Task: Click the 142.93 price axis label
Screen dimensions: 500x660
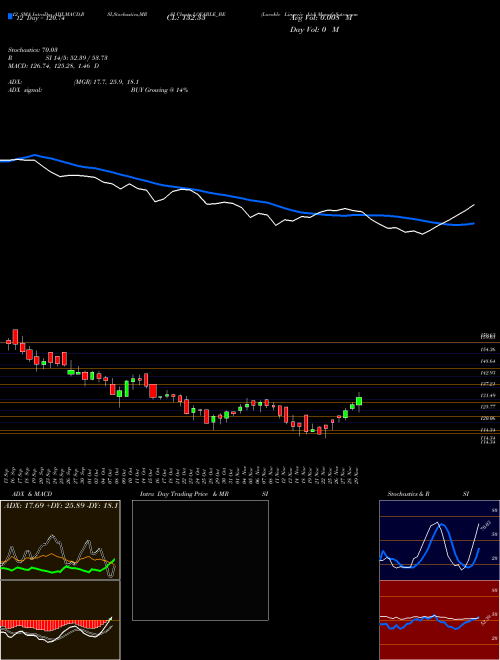Action: (489, 373)
